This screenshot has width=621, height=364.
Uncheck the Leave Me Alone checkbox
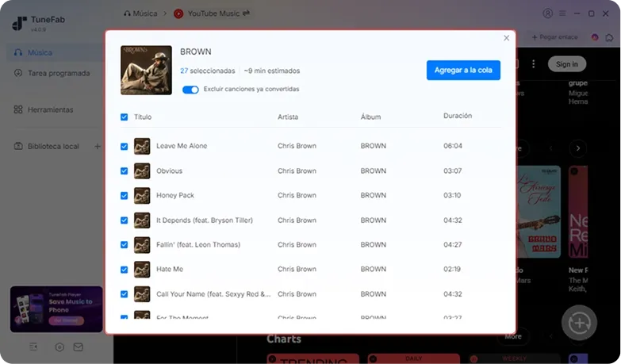[124, 146]
